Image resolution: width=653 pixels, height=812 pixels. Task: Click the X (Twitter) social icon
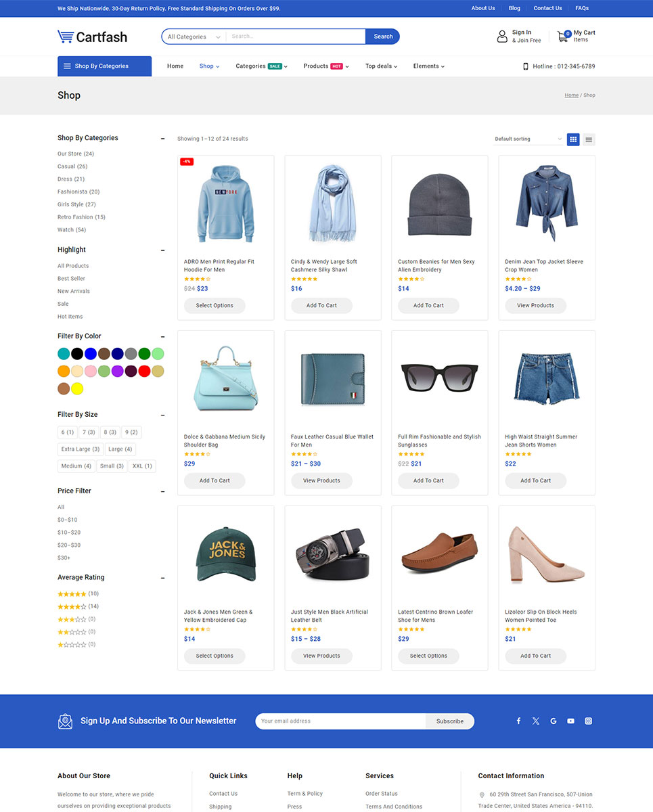(x=536, y=721)
